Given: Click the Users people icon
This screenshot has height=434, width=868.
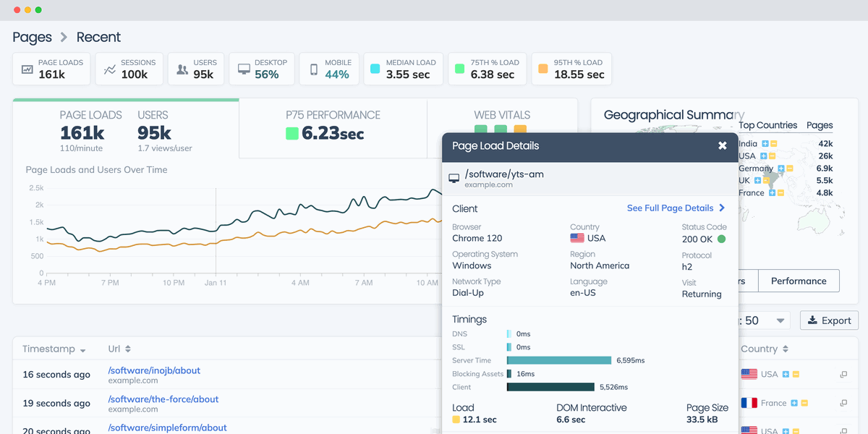Looking at the screenshot, I should pos(183,69).
